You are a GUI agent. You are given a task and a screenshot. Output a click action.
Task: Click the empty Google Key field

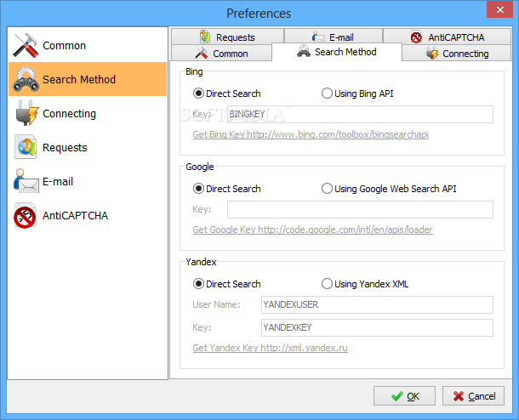(x=360, y=210)
